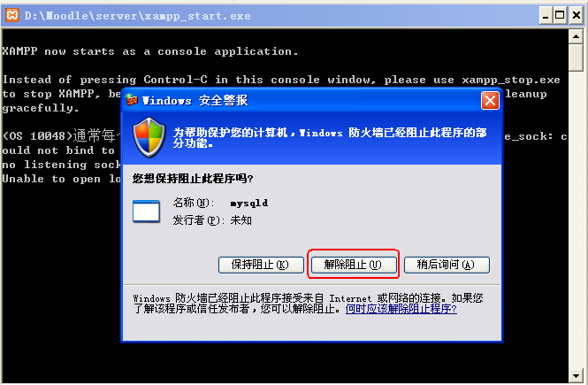
Task: Open the 何时应该解除阻止程序? help link
Action: pos(401,309)
